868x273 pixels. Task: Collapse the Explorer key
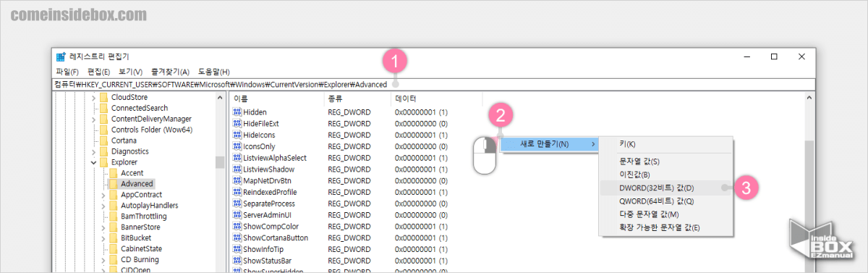[x=93, y=162]
